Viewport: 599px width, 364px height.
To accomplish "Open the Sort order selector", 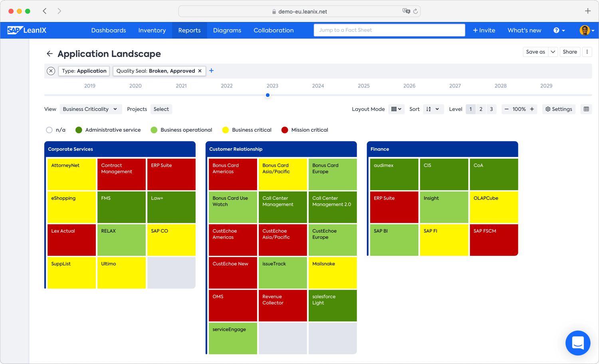I will [433, 109].
